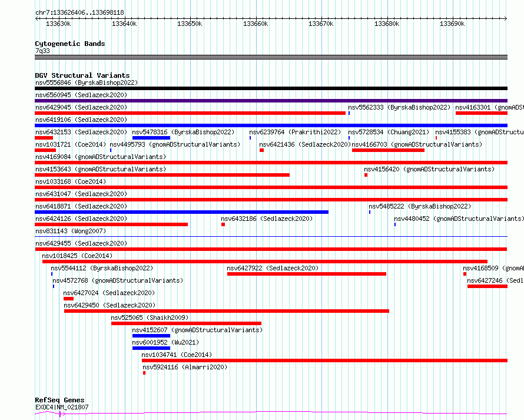Click the ruler's right arrow end
524x420 pixels.
click(x=506, y=19)
